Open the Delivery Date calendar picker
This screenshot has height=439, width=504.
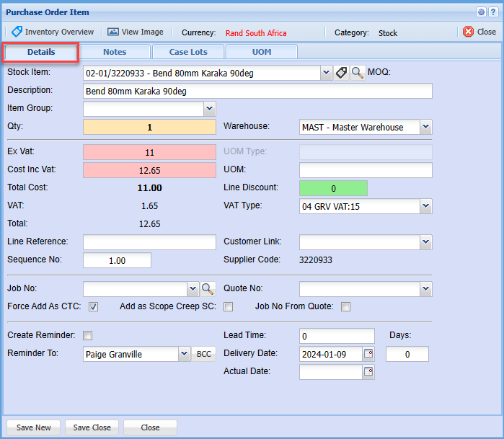click(368, 354)
